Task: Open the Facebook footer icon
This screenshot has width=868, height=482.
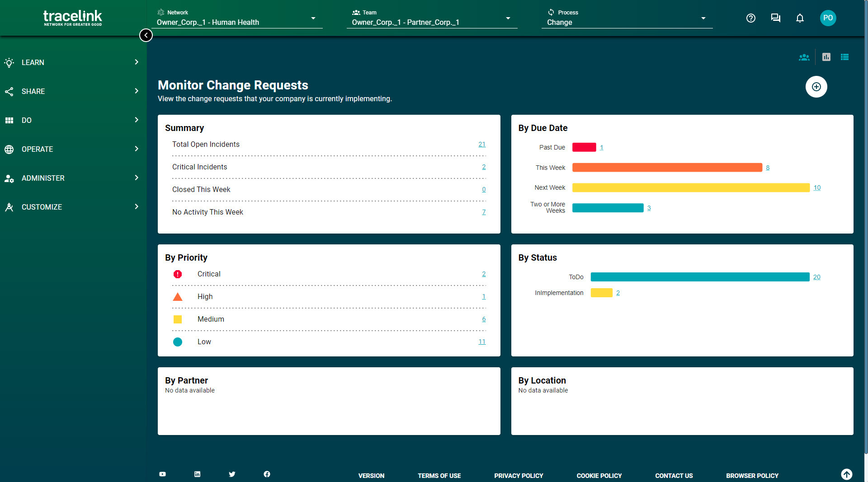Action: pyautogui.click(x=267, y=474)
